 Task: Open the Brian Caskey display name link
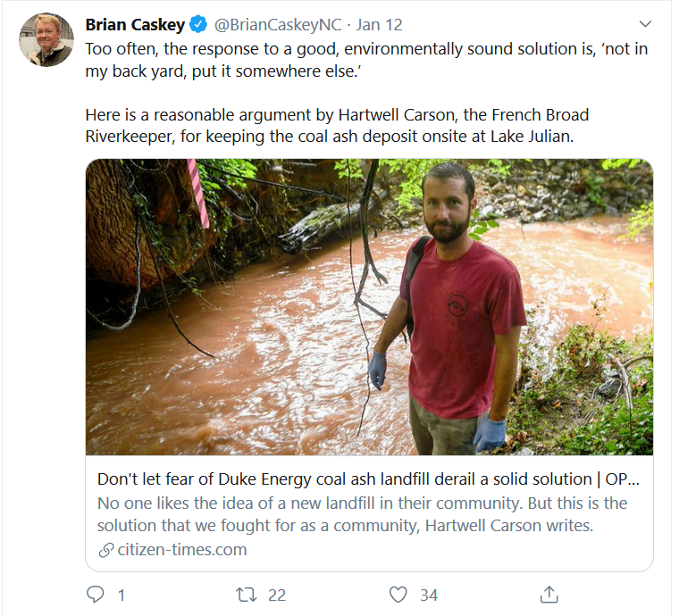click(x=136, y=24)
